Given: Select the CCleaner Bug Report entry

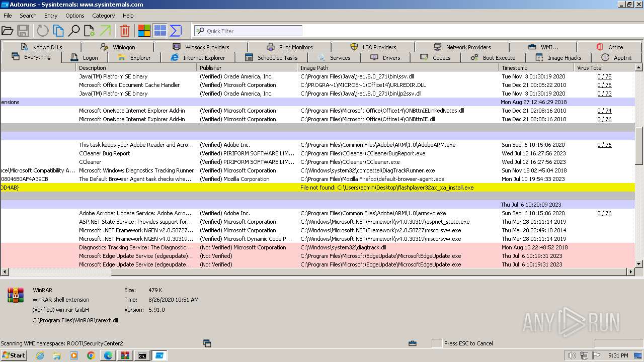Looking at the screenshot, I should coord(317,153).
